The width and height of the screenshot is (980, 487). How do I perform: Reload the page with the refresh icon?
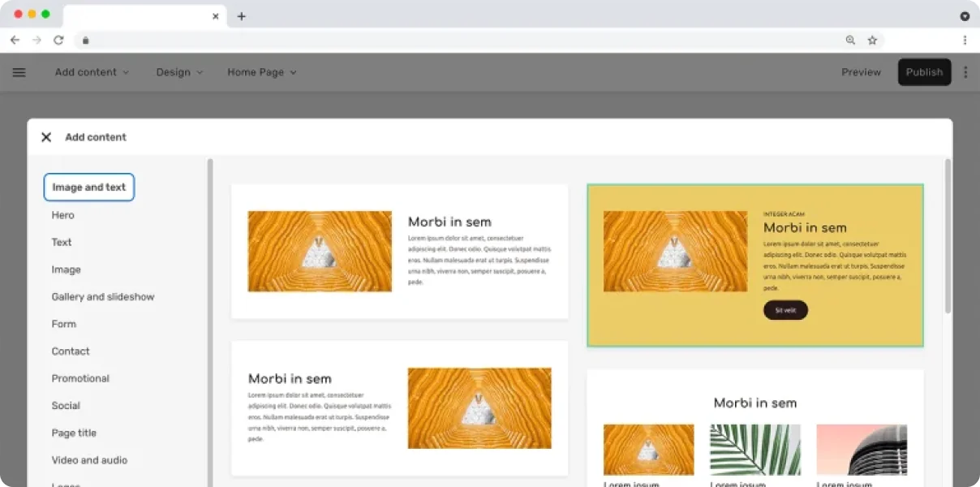tap(58, 40)
